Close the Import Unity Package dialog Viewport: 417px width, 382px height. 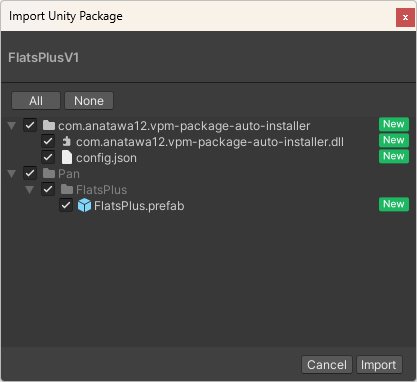pyautogui.click(x=405, y=17)
